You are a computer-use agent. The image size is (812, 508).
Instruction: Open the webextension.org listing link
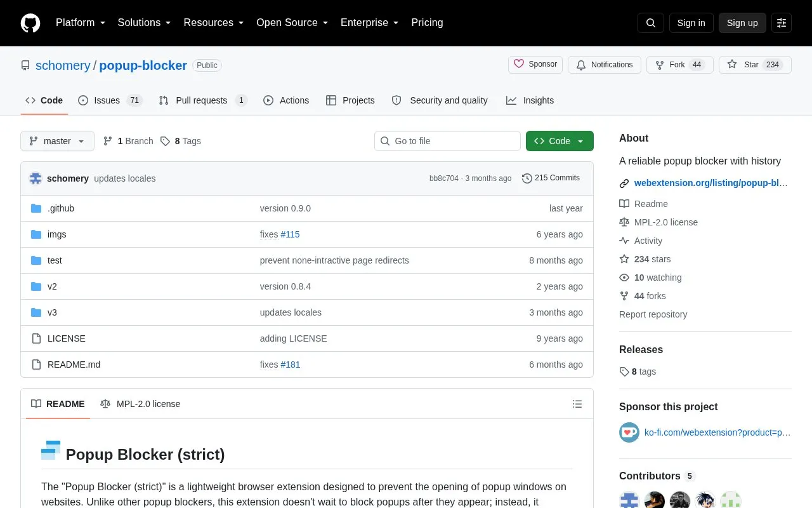(x=710, y=183)
